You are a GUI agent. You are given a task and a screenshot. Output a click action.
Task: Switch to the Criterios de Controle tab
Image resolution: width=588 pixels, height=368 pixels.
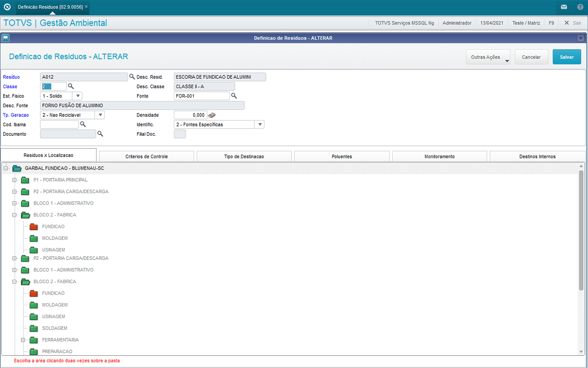[147, 156]
